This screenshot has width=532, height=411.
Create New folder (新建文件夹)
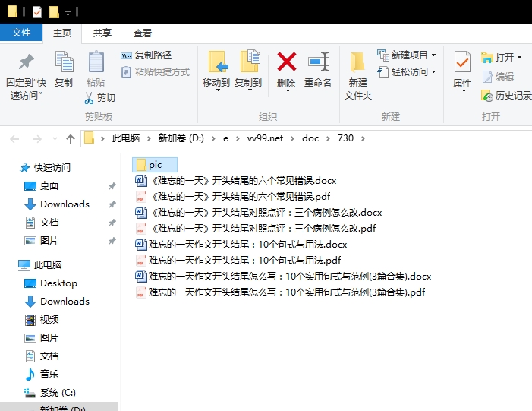coord(358,76)
